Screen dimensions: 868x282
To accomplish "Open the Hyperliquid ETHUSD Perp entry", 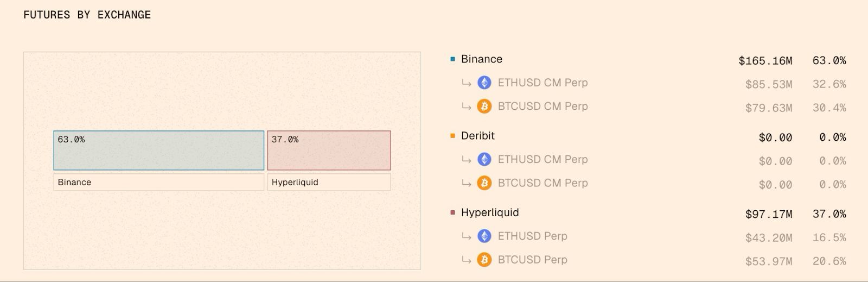I will tap(532, 236).
